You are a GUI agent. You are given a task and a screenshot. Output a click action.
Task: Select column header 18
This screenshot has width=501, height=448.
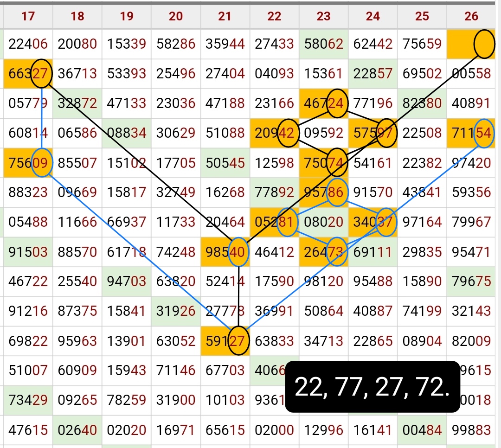[77, 16]
